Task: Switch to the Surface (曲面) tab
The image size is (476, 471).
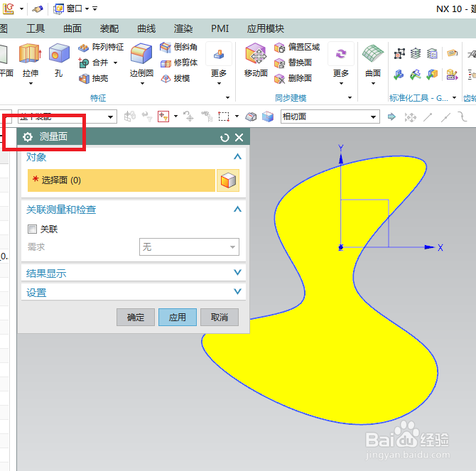Action: click(72, 28)
